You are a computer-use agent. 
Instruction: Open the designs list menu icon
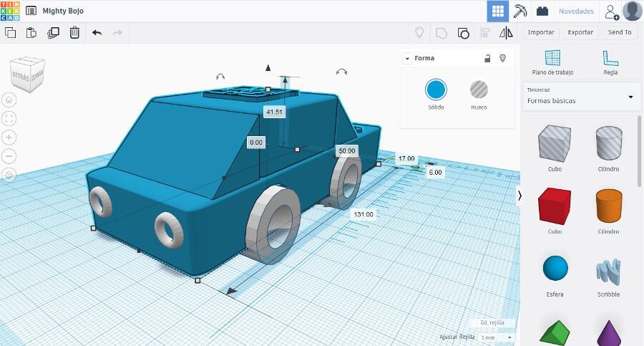(31, 11)
